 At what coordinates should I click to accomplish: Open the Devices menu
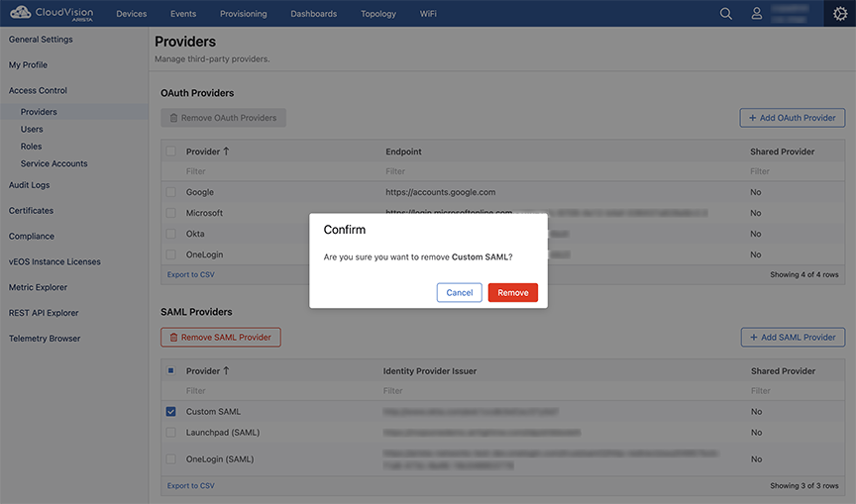click(x=131, y=14)
